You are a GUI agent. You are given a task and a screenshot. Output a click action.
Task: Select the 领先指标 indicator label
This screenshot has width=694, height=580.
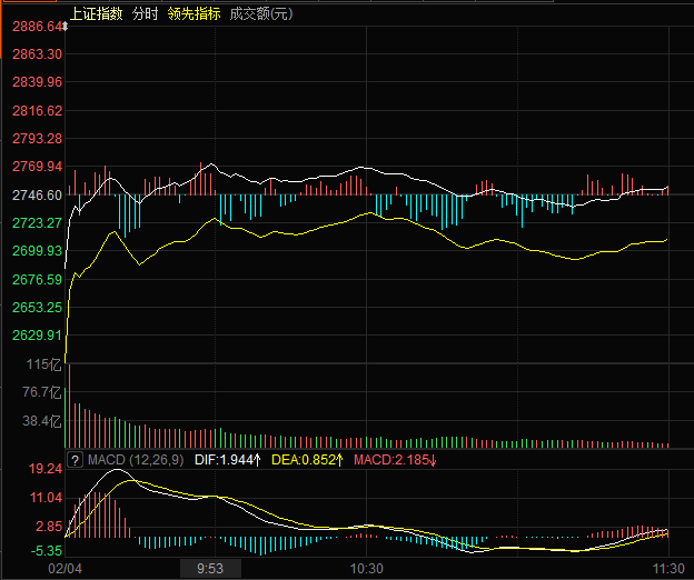pos(194,14)
